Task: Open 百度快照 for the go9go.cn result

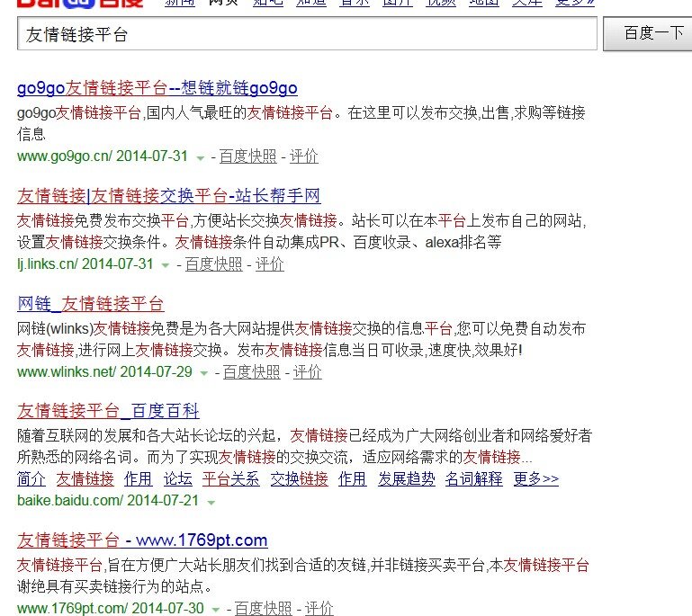Action: [247, 156]
